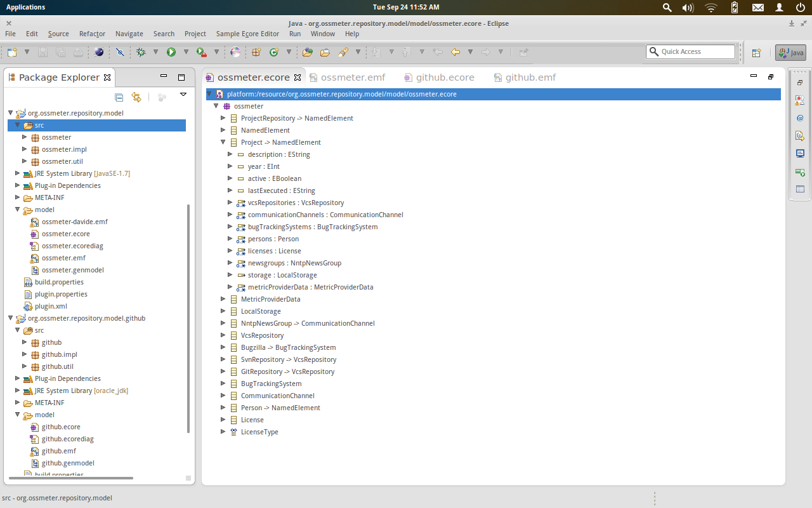Open the Navigate menu

coord(129,34)
